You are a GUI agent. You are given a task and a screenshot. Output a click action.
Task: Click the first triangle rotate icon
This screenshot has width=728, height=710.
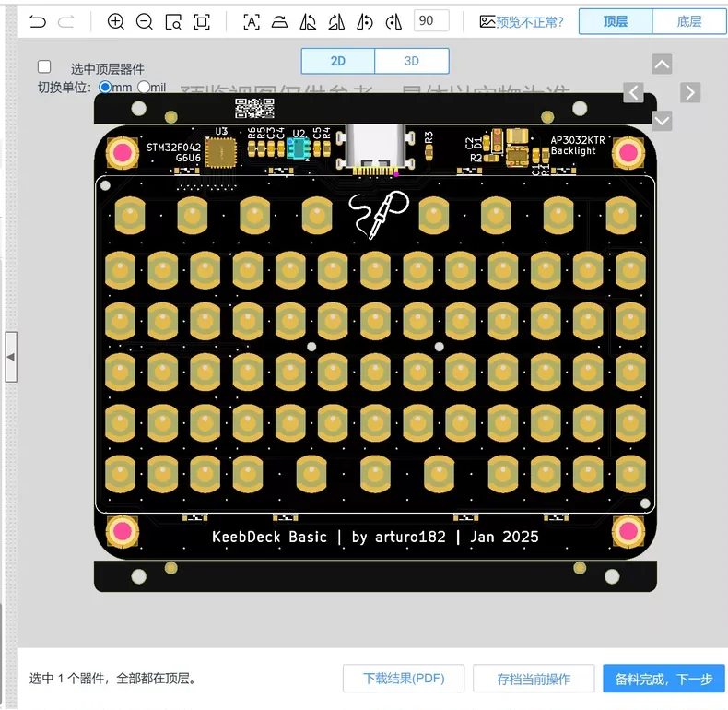tap(308, 21)
